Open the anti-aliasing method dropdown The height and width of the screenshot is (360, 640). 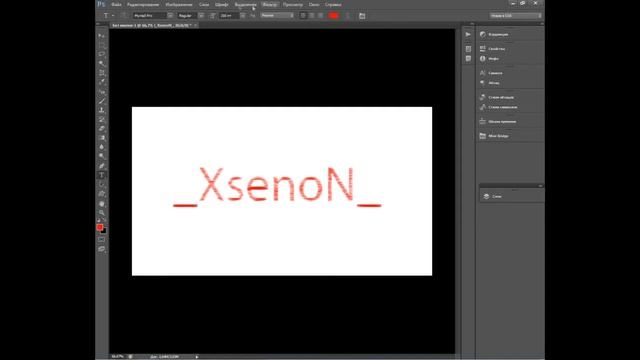pos(277,16)
